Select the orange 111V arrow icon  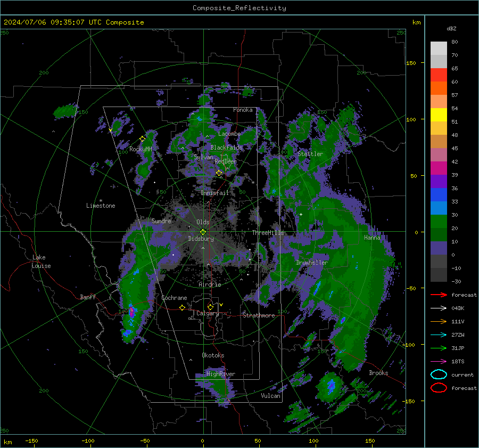tap(439, 321)
